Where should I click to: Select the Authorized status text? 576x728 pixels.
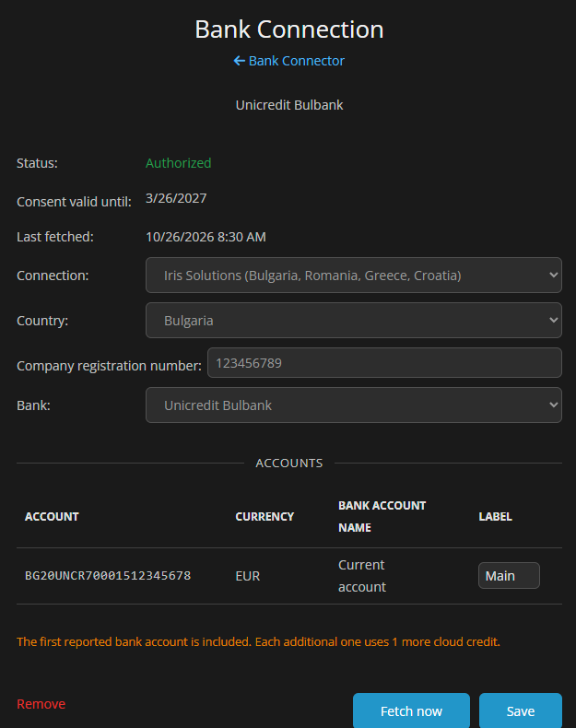[178, 163]
